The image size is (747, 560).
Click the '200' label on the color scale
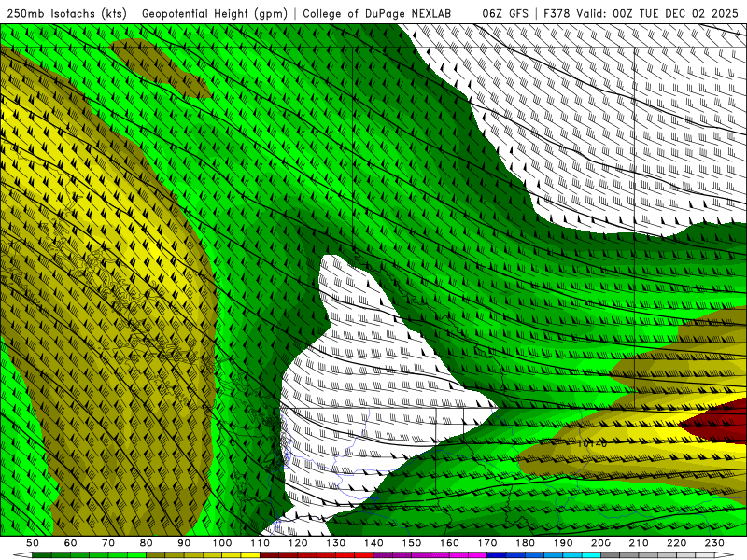600,543
